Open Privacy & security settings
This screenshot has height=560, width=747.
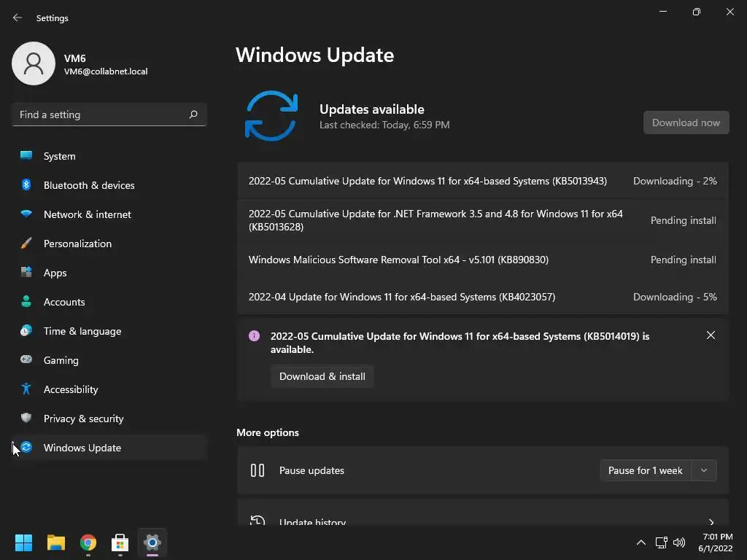[109, 419]
